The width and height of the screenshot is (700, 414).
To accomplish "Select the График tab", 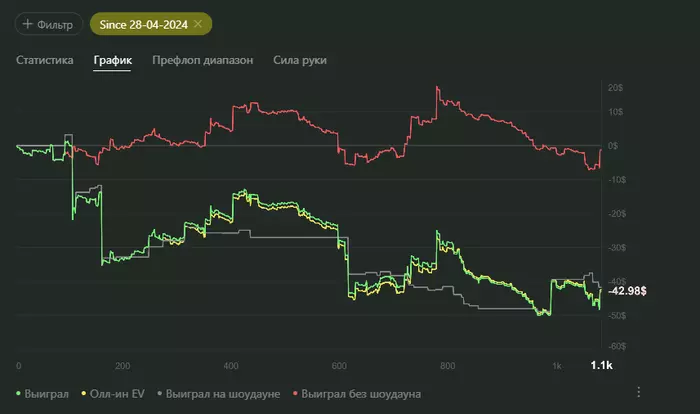I will click(112, 60).
